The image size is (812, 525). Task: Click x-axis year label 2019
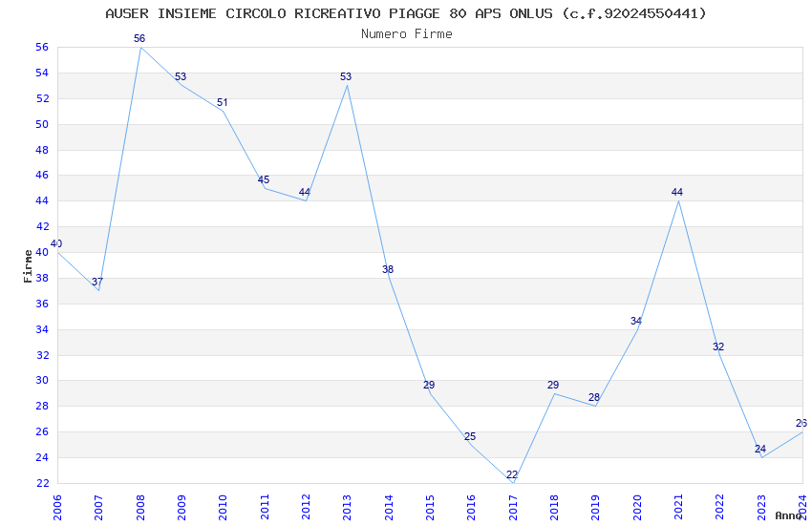595,508
